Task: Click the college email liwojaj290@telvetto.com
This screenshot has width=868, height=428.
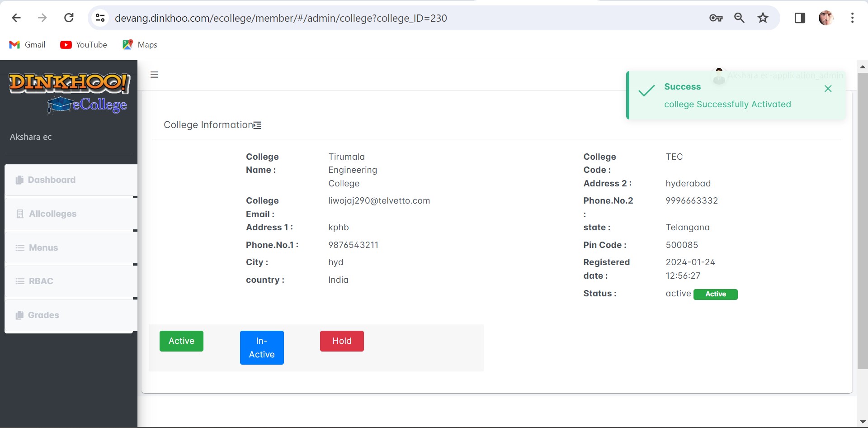Action: tap(379, 201)
